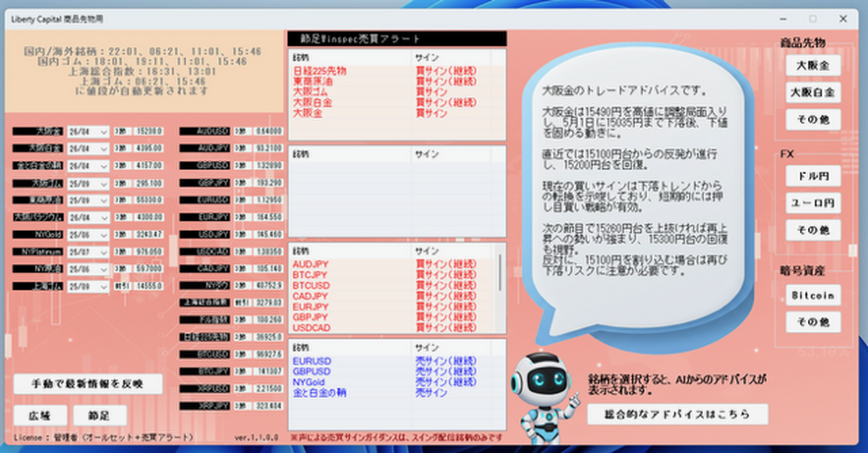Viewport: 868px width, 453px height.
Task: Click the 広域 button
Action: coord(40,415)
